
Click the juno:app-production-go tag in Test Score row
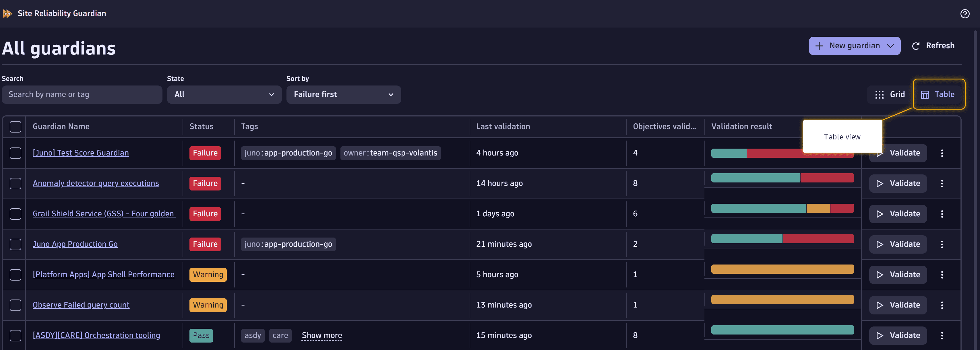pyautogui.click(x=288, y=153)
